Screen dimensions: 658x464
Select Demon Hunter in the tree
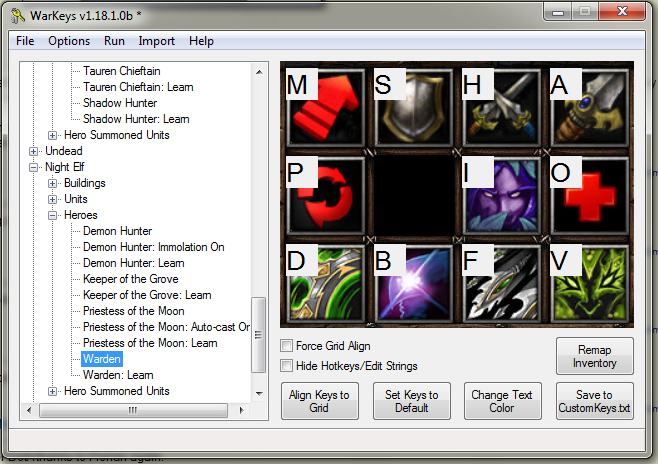click(118, 231)
